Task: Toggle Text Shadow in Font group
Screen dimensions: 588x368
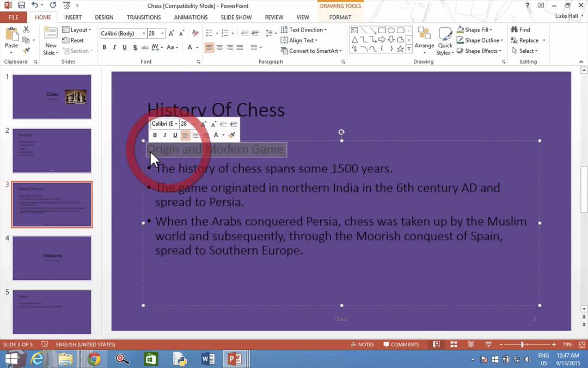Action: pyautogui.click(x=135, y=47)
